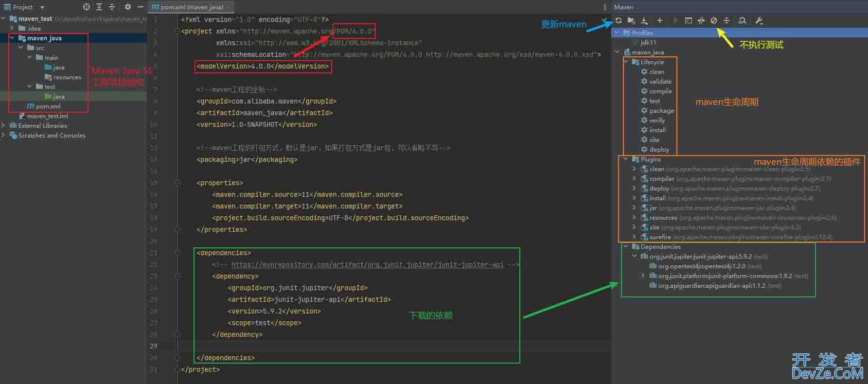The image size is (868, 384).
Task: Toggle offline mode in Maven toolbar
Action: pos(701,20)
